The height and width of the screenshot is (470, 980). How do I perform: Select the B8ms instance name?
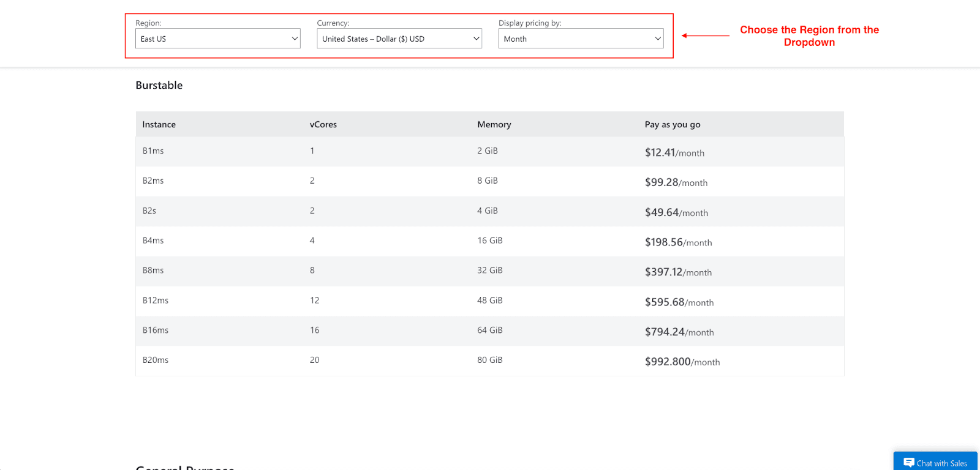click(153, 270)
